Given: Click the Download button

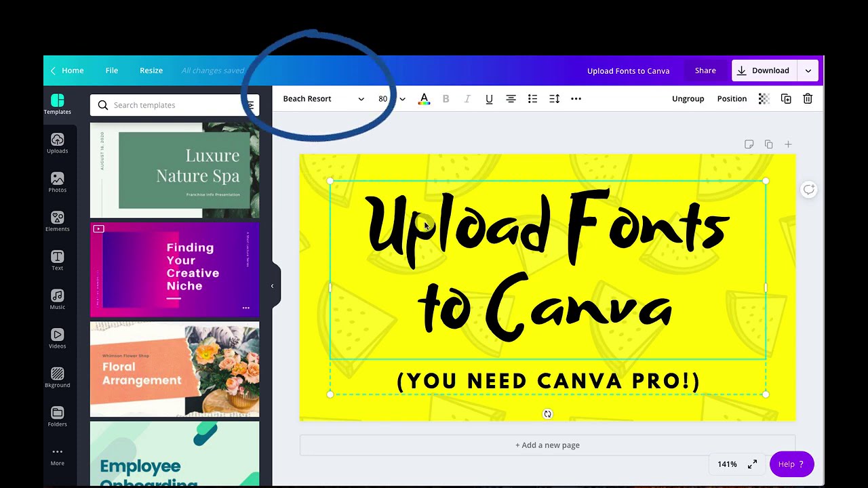Looking at the screenshot, I should tap(764, 70).
